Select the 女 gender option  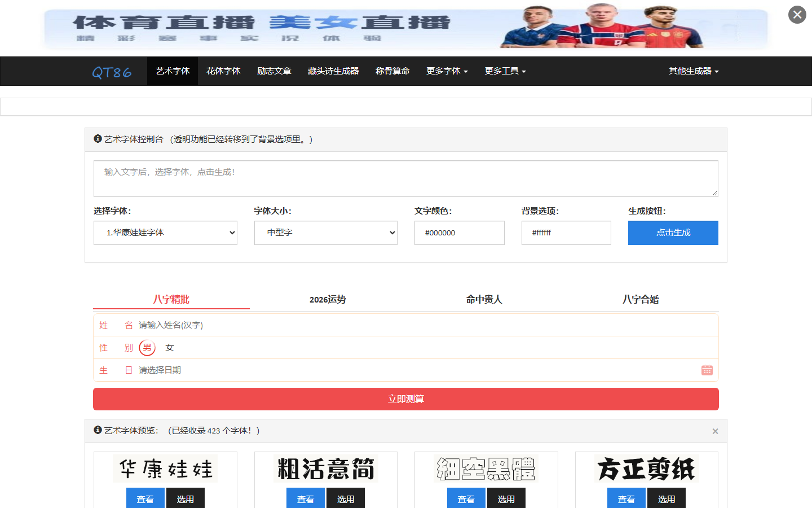[x=170, y=348]
